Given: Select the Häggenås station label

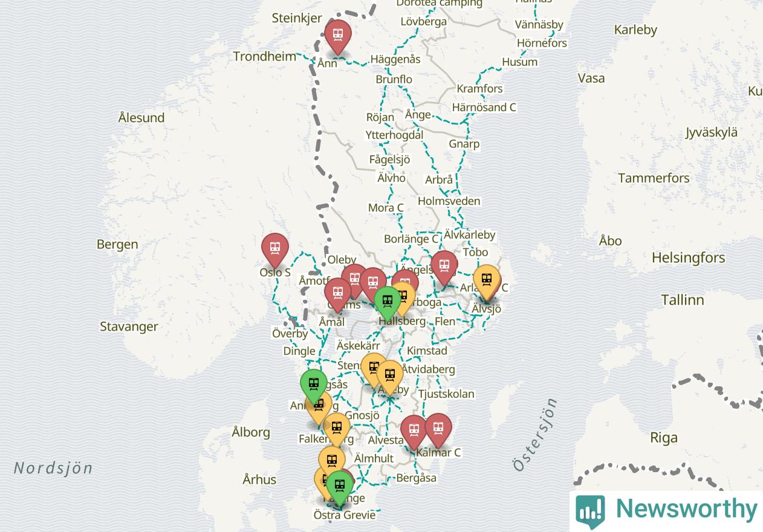Looking at the screenshot, I should [395, 59].
